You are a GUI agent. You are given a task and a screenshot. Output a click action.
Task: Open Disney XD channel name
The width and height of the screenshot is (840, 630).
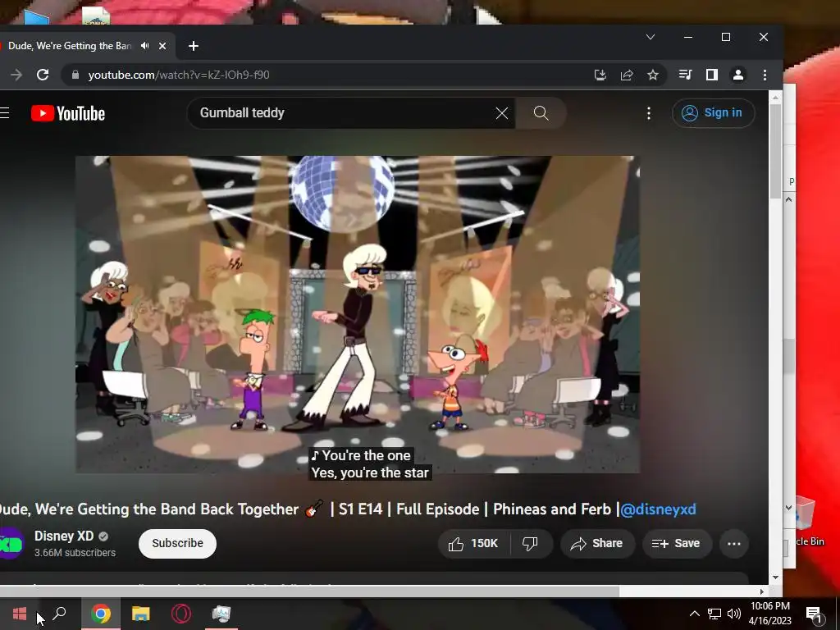click(64, 536)
